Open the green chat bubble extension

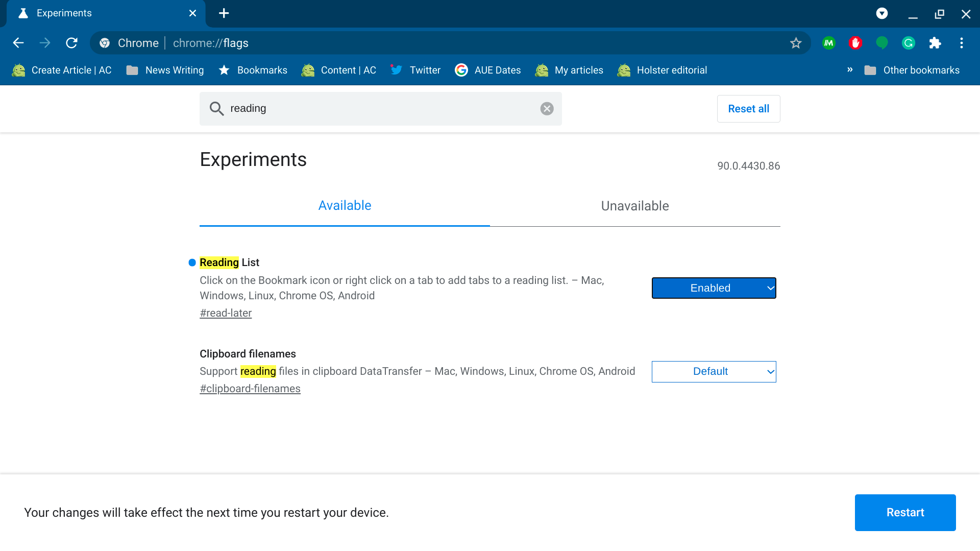(882, 43)
